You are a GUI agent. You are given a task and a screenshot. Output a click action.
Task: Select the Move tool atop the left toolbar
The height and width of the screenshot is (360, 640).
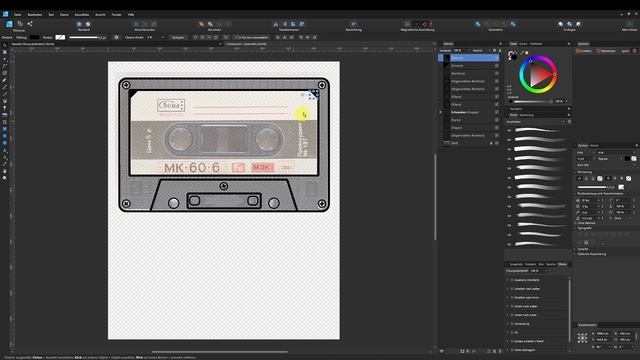pyautogui.click(x=4, y=45)
